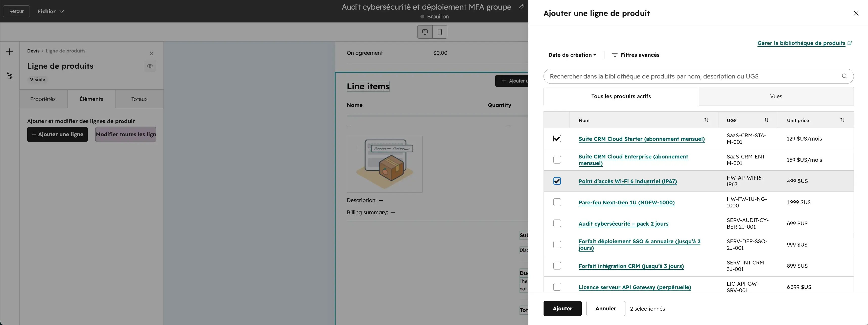868x325 pixels.
Task: Click the filter icon for Filtres avancés
Action: pos(615,55)
